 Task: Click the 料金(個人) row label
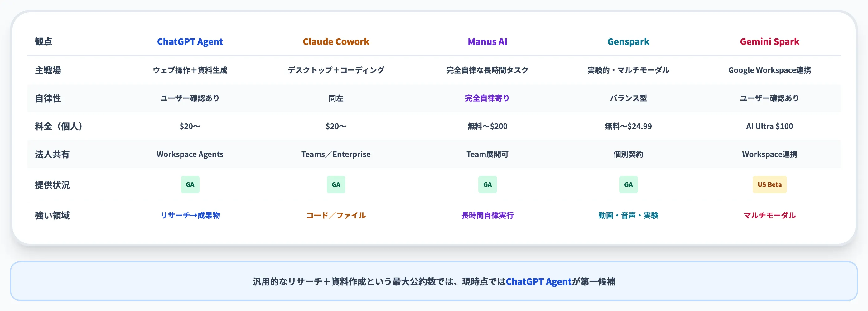click(59, 126)
